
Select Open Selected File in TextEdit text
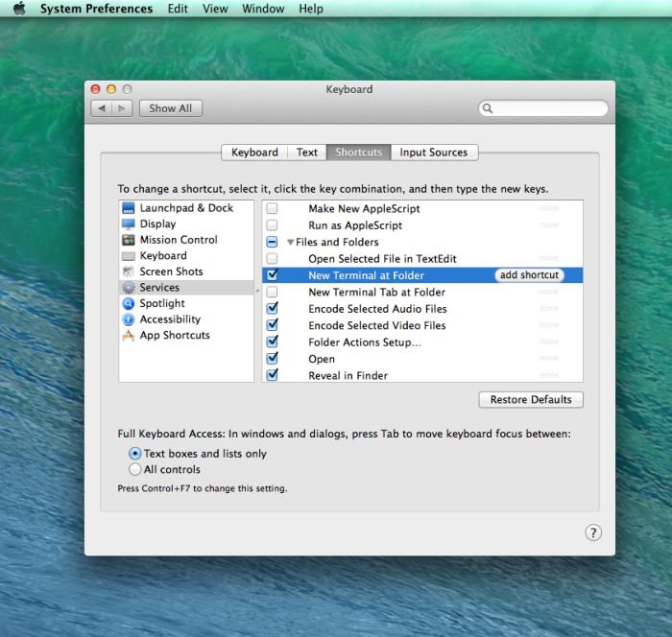point(382,259)
